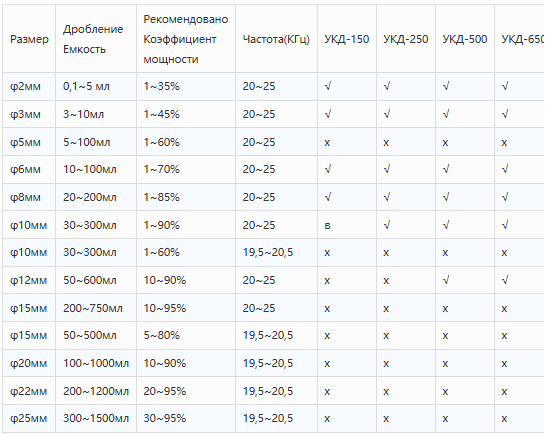Click the 300~1500мл capacity cell
This screenshot has height=435, width=557.
tap(96, 419)
